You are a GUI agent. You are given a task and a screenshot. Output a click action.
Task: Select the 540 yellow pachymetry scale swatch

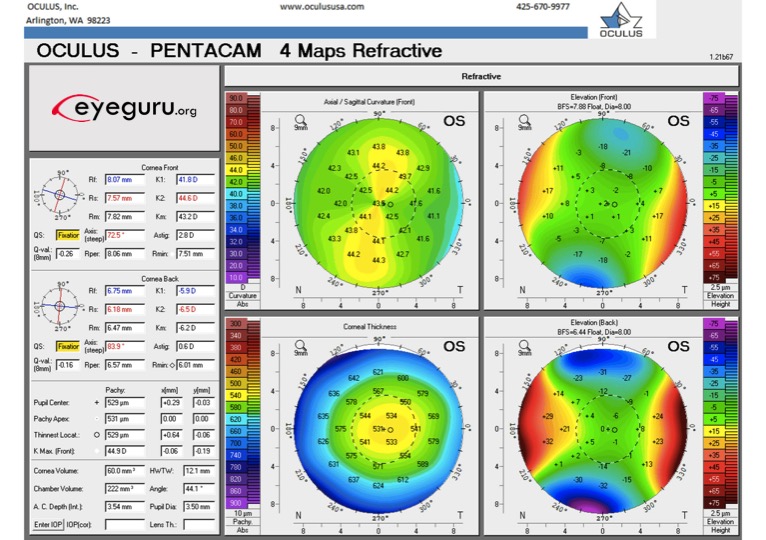coord(235,395)
